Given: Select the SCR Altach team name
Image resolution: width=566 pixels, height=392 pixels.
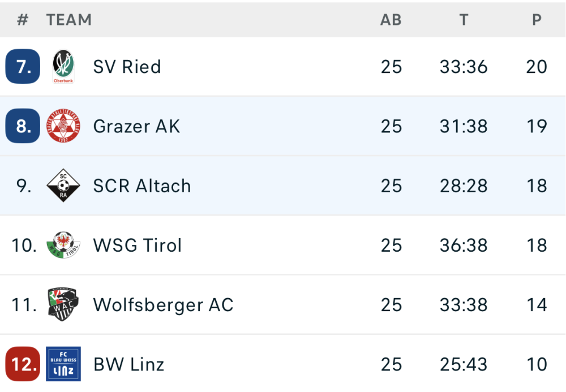Looking at the screenshot, I should [141, 186].
